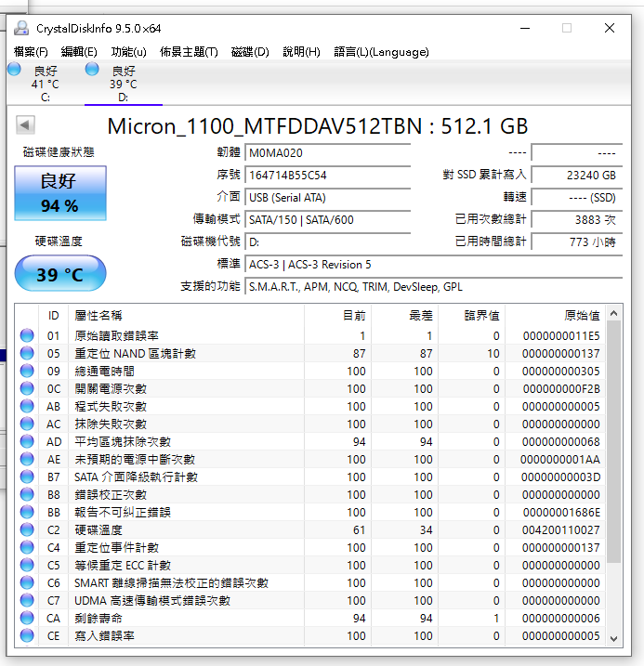Viewport: 644px width, 666px height.
Task: Select raw value 0000000011E5
Action: (x=561, y=336)
